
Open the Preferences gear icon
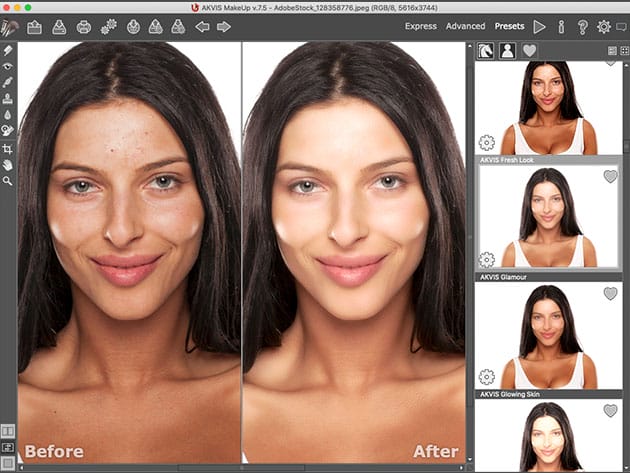tap(604, 27)
